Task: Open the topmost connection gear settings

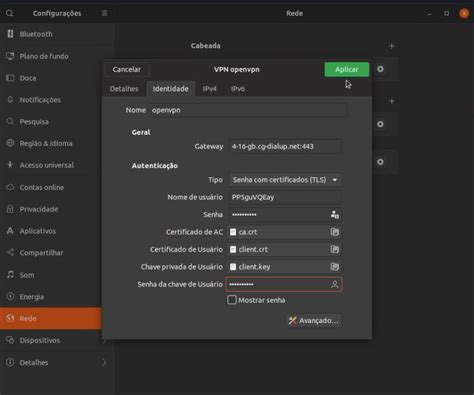Action: 380,69
